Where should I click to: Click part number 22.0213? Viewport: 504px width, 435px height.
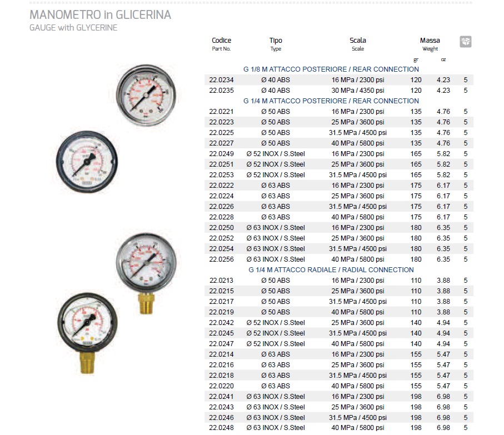(221, 281)
